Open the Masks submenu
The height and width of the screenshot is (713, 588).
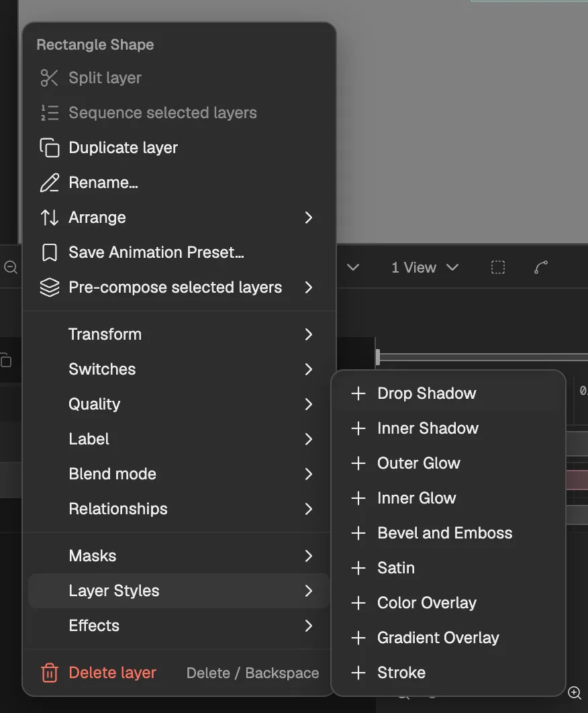pyautogui.click(x=179, y=556)
